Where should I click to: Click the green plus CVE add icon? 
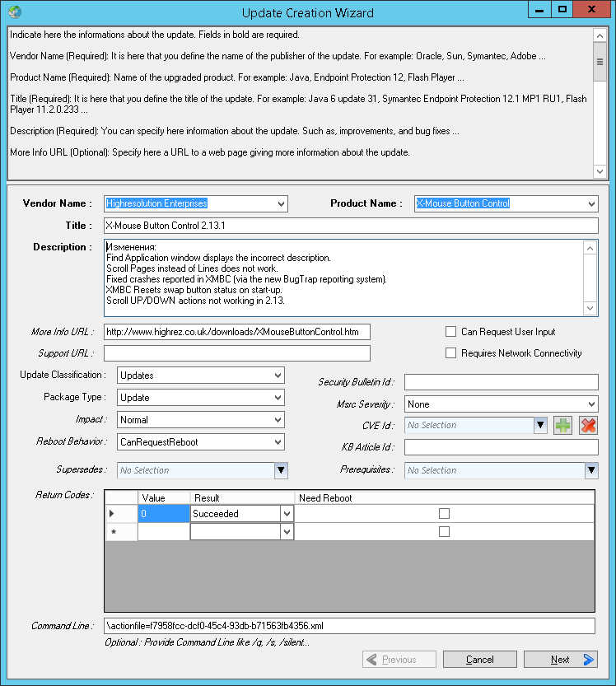(562, 425)
